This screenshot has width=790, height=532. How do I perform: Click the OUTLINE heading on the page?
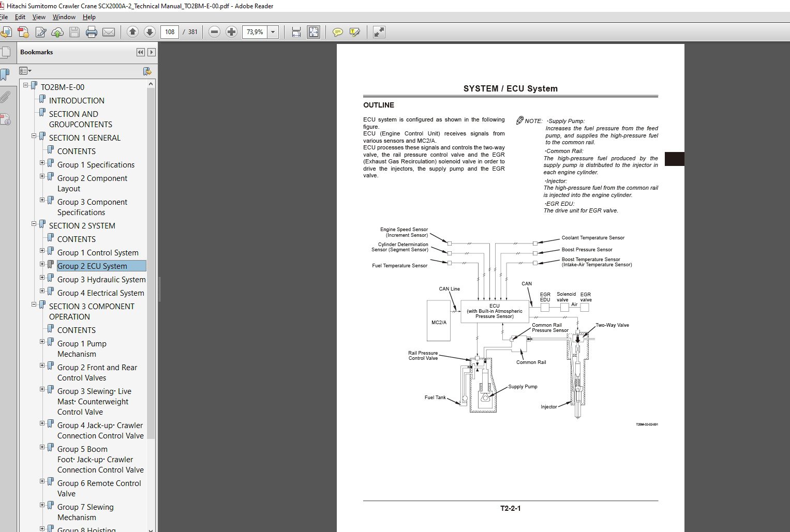(x=379, y=105)
